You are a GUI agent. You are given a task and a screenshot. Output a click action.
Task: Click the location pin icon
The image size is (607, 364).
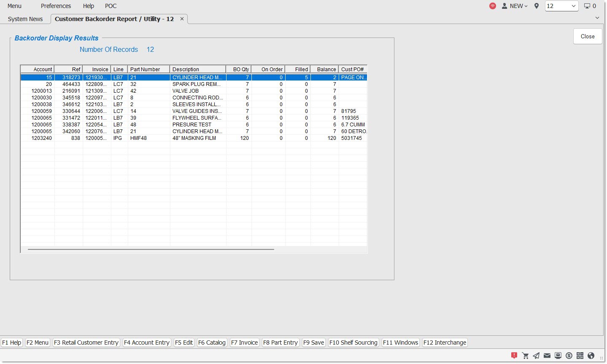(x=536, y=6)
